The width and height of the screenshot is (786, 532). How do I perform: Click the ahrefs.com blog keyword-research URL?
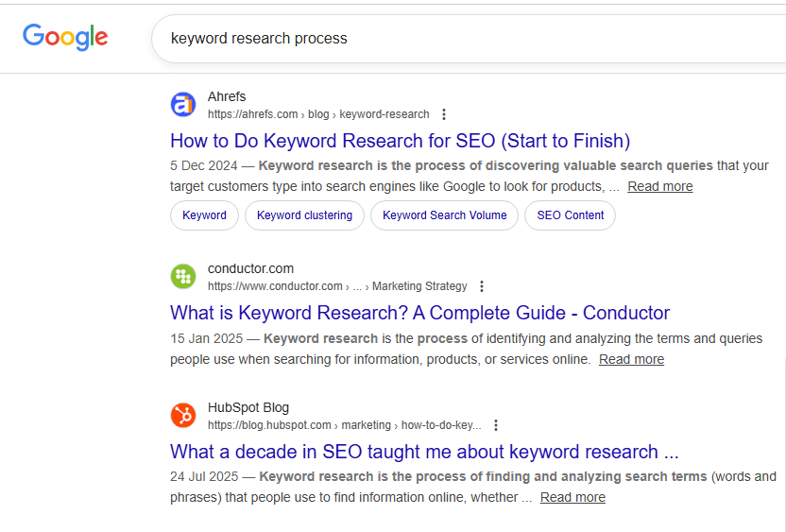318,114
